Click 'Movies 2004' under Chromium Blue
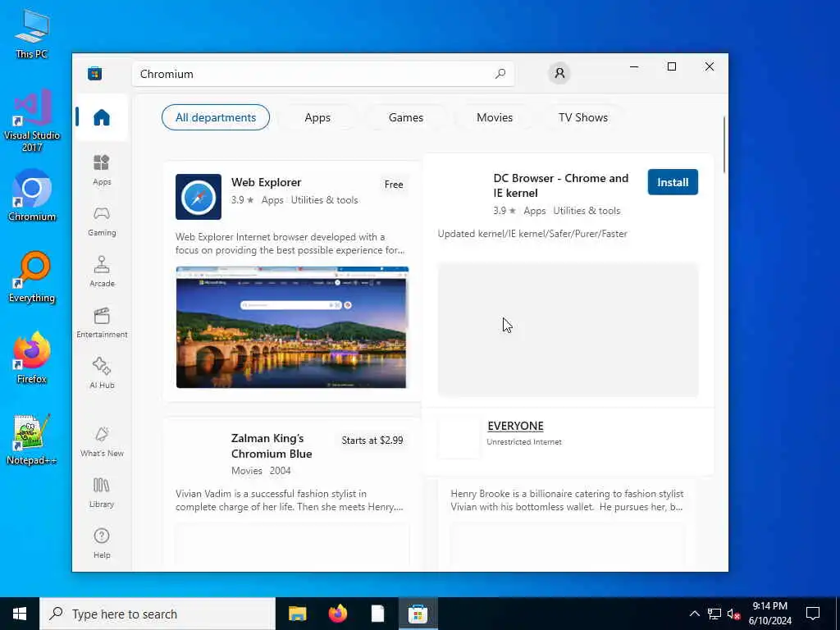This screenshot has width=840, height=630. pos(261,471)
